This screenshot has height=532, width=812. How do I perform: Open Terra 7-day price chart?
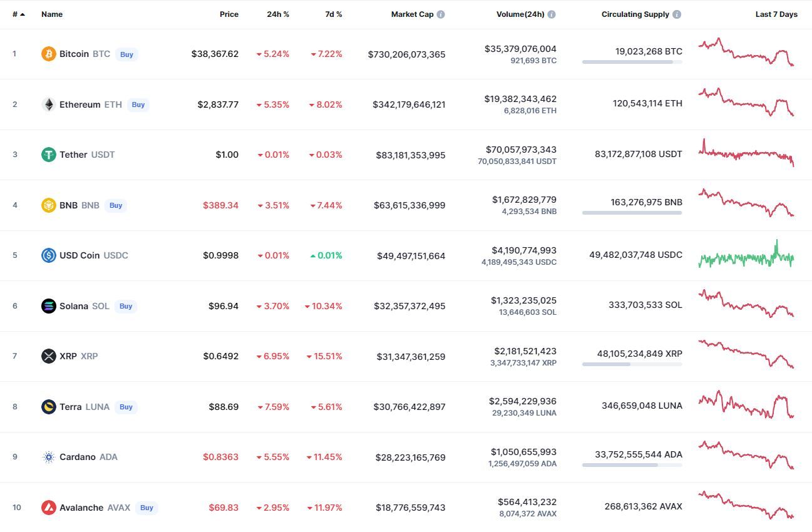(746, 404)
